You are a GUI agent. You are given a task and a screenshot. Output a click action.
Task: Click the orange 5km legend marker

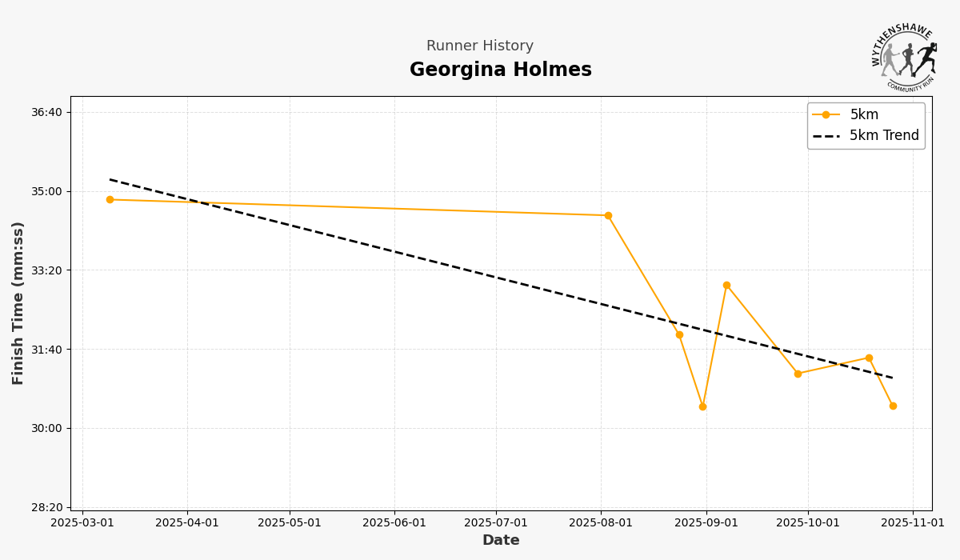tap(826, 114)
